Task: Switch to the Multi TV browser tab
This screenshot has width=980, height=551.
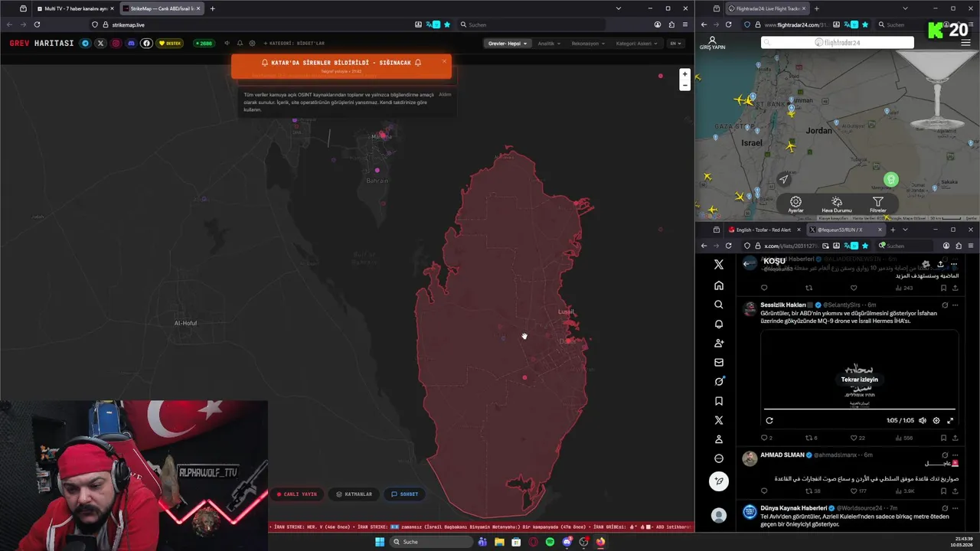Action: [75, 8]
